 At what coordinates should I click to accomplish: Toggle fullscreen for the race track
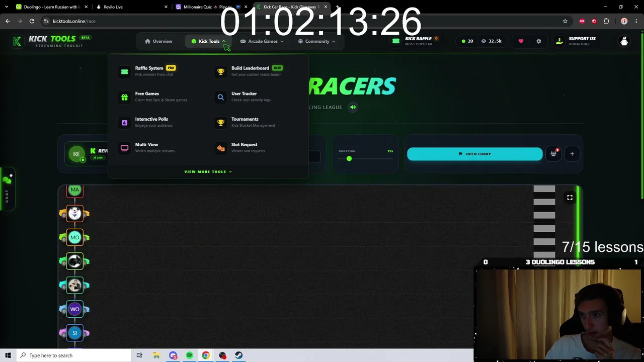pos(570,198)
